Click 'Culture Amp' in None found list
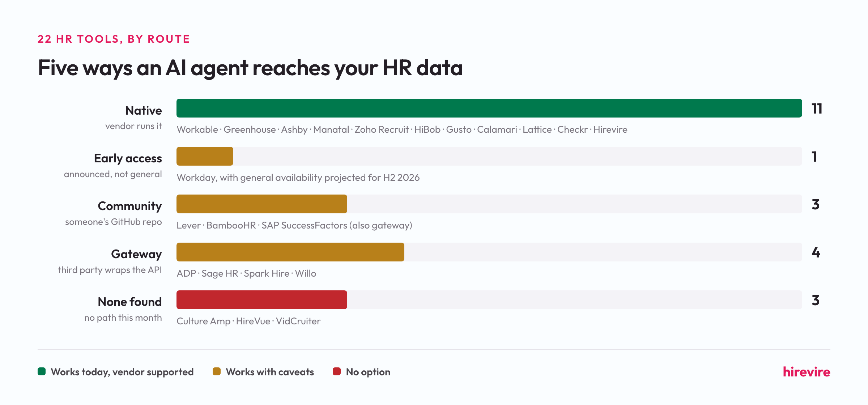868x405 pixels. click(204, 321)
